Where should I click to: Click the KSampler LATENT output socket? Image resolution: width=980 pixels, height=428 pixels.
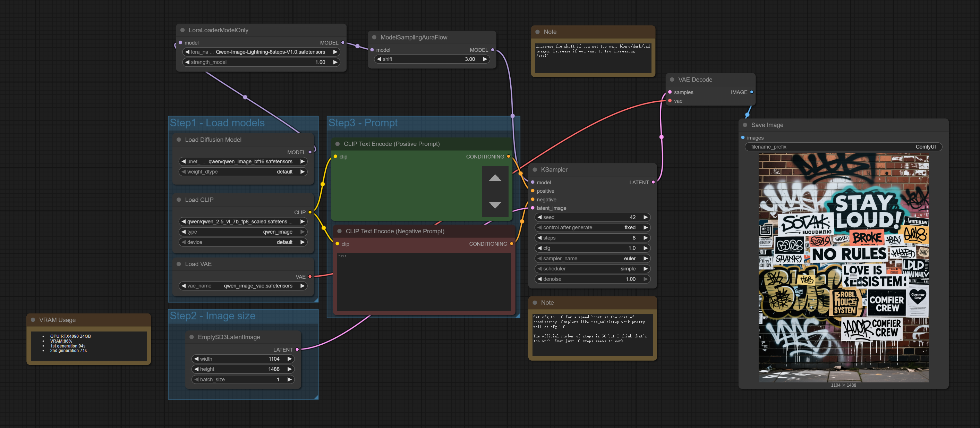653,182
